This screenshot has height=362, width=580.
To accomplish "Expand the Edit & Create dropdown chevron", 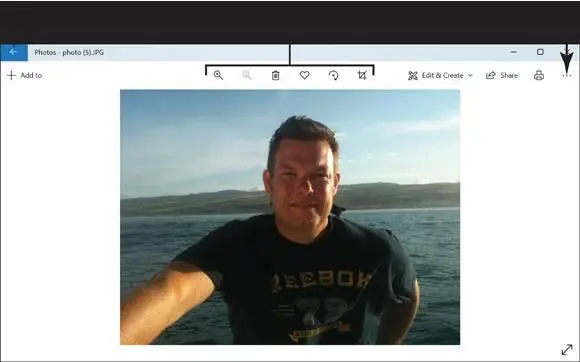I will click(470, 75).
